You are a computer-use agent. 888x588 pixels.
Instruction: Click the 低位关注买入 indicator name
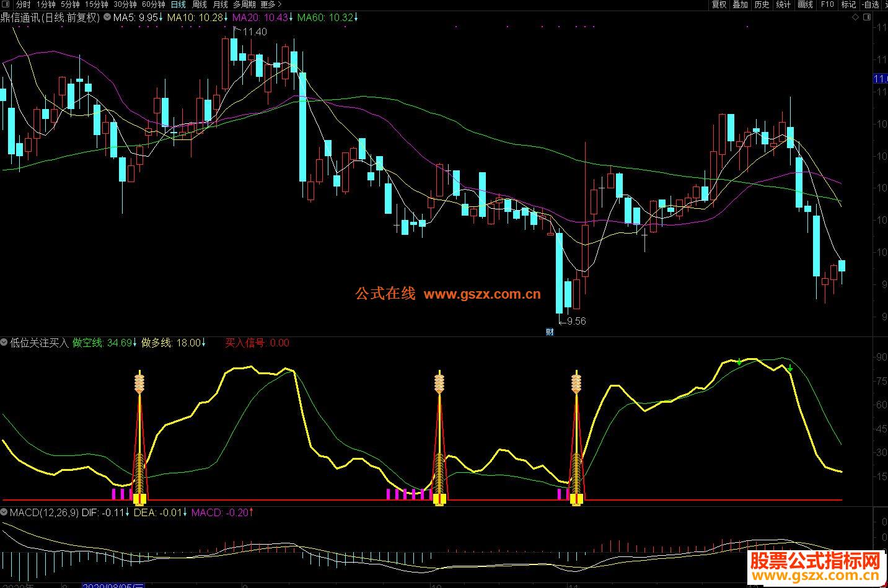40,343
